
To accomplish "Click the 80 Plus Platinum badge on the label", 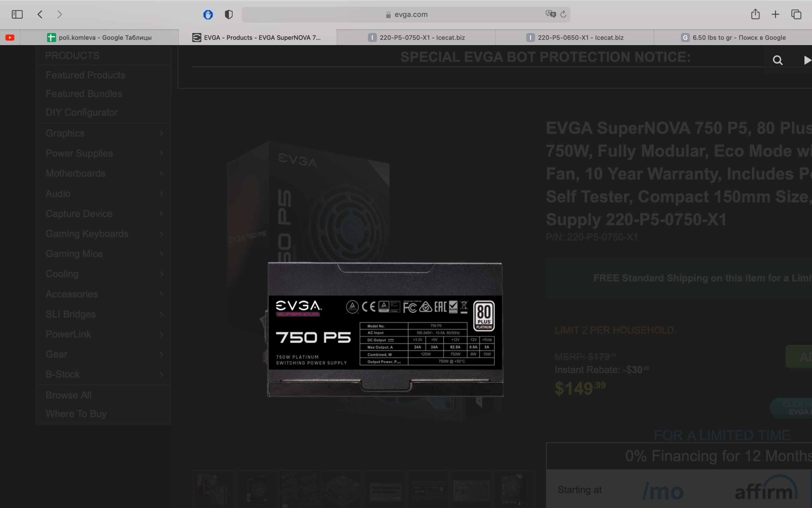I will 484,316.
